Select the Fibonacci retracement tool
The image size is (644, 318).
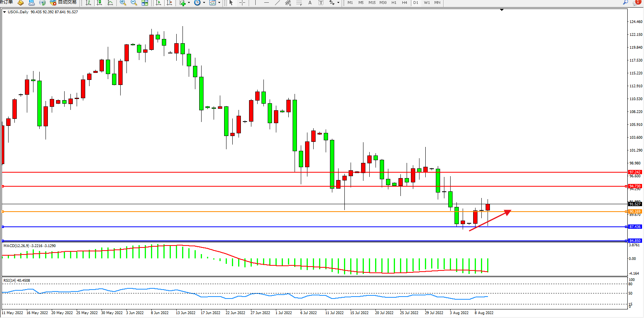click(x=299, y=3)
